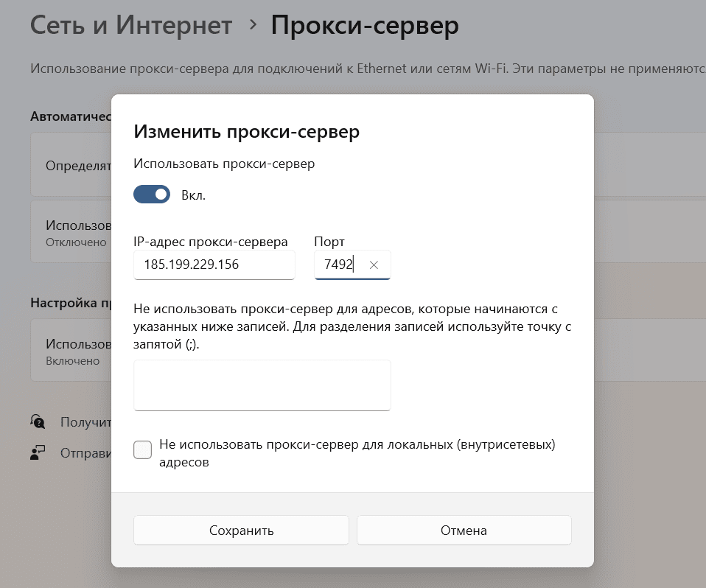Go back to Сеть и Интернет breadcrumb
Screen dimensions: 706x588
131,25
